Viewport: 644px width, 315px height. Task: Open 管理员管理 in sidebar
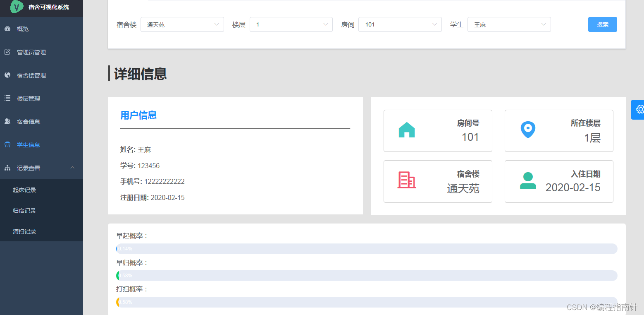click(41, 52)
